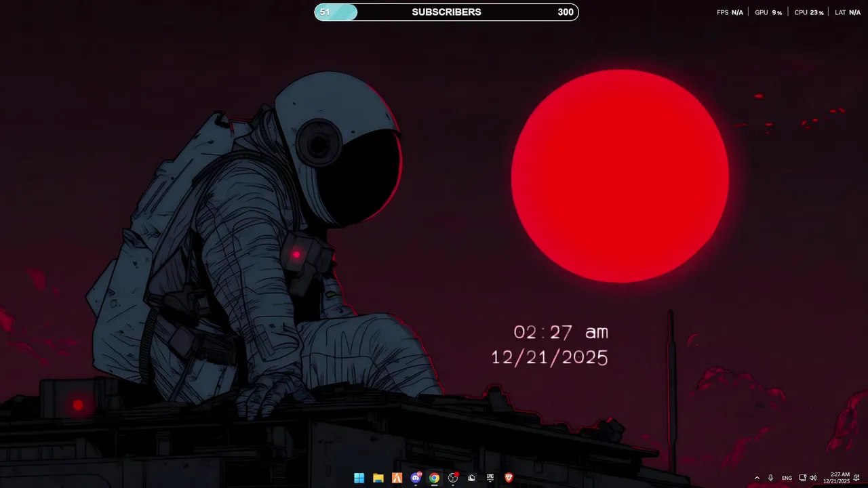The height and width of the screenshot is (488, 868).
Task: Open the volume speaker tray icon
Action: [813, 478]
